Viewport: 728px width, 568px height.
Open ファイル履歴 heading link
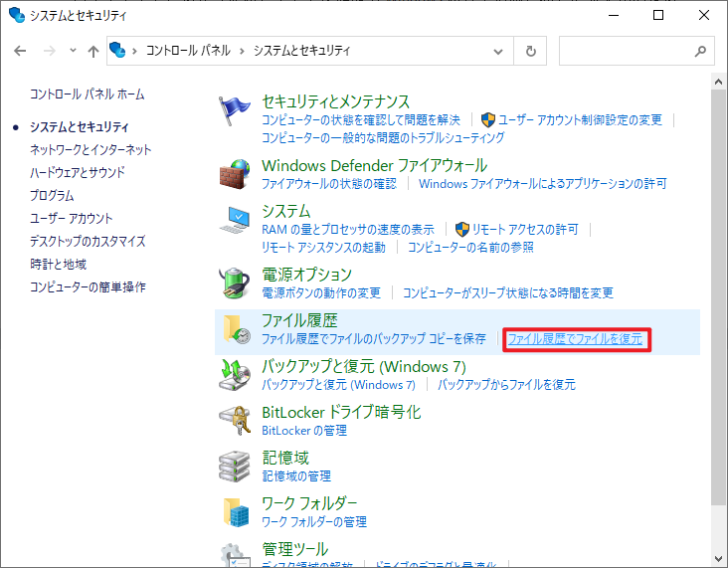coord(299,320)
